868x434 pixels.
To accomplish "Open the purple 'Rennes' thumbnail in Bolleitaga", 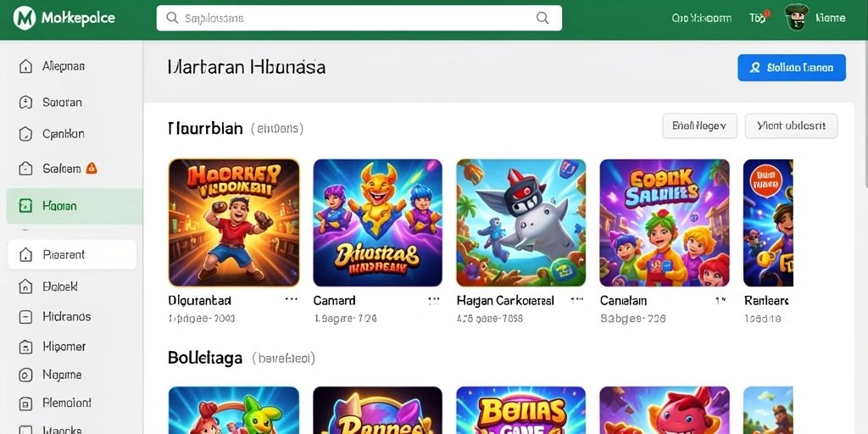I will 377,410.
